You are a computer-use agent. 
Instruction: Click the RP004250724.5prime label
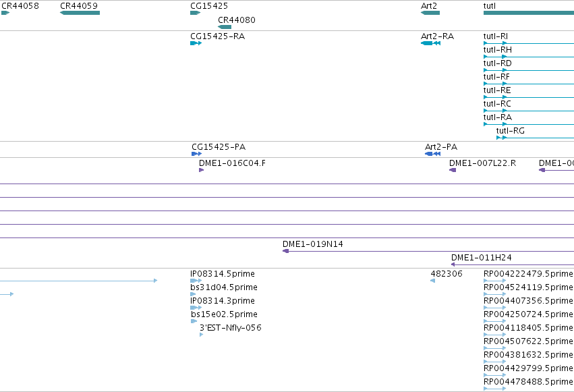[x=528, y=314]
